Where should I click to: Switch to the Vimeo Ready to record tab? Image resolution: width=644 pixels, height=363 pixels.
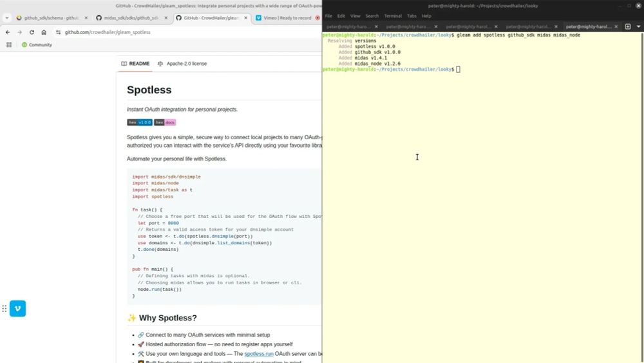[x=287, y=18]
